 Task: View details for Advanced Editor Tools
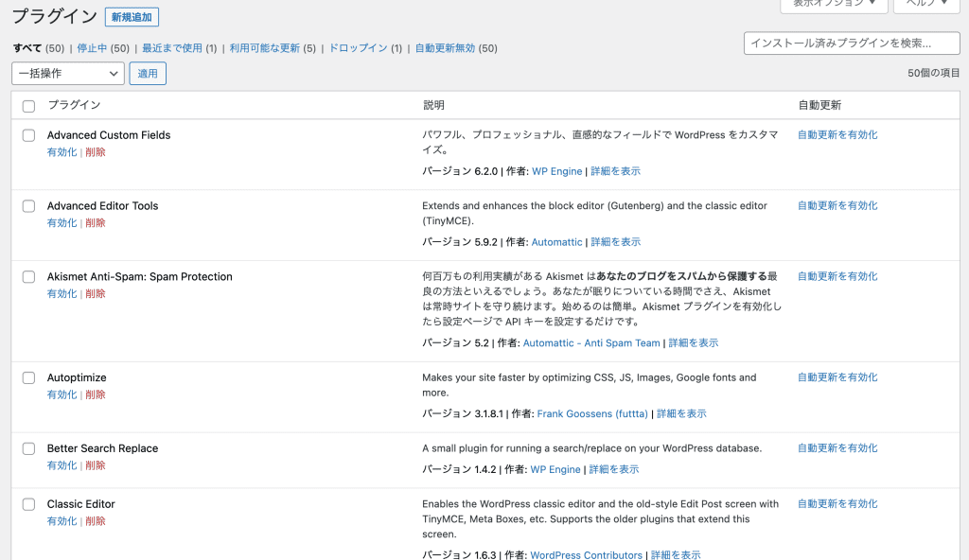615,242
